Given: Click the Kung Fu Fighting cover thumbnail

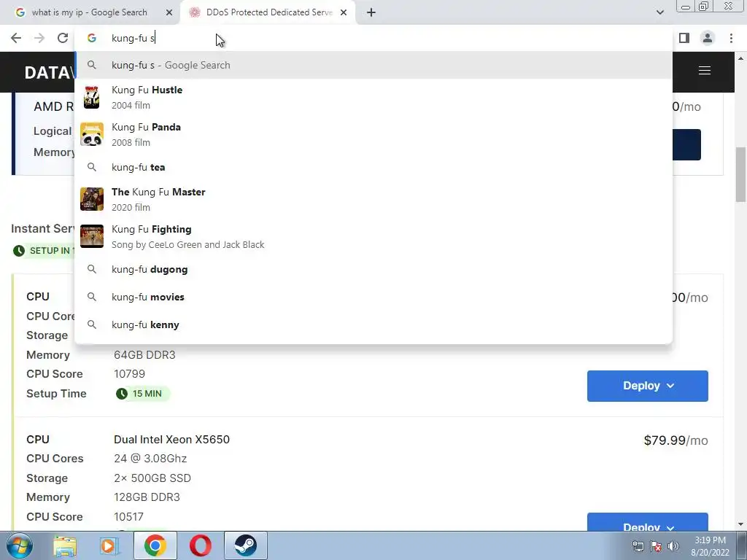Looking at the screenshot, I should click(91, 236).
